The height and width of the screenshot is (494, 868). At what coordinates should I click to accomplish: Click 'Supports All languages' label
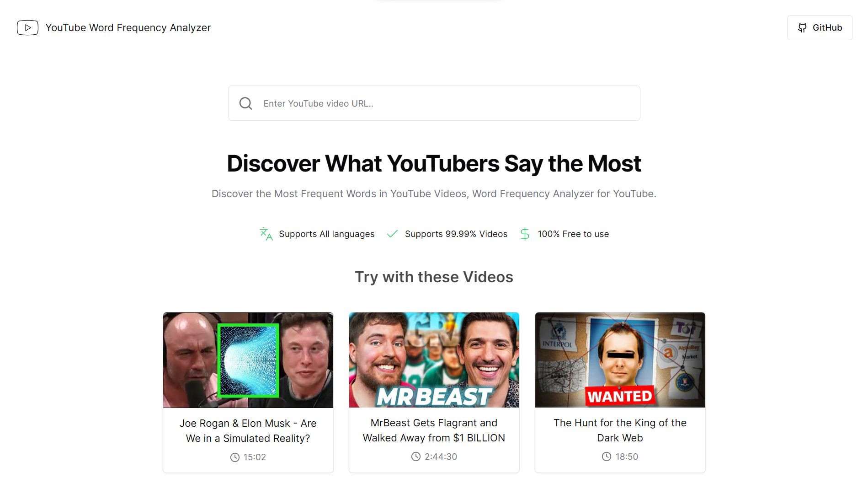(x=327, y=234)
